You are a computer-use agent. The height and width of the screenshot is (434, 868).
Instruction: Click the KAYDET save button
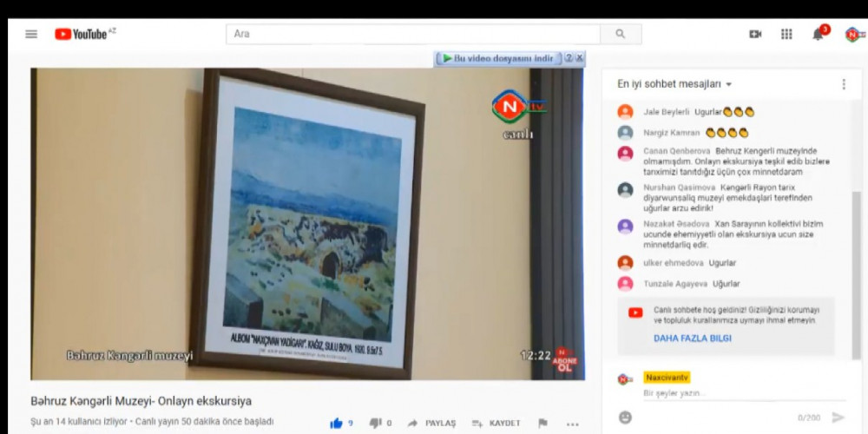[496, 424]
